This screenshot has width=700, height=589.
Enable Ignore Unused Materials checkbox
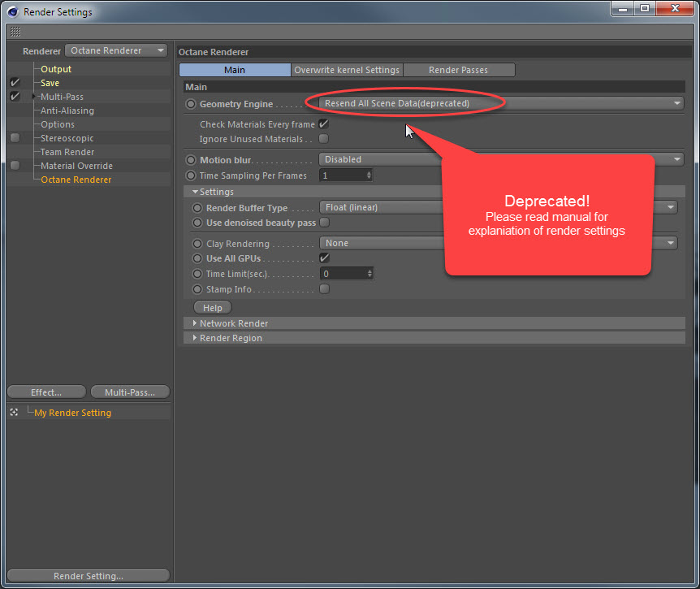324,139
